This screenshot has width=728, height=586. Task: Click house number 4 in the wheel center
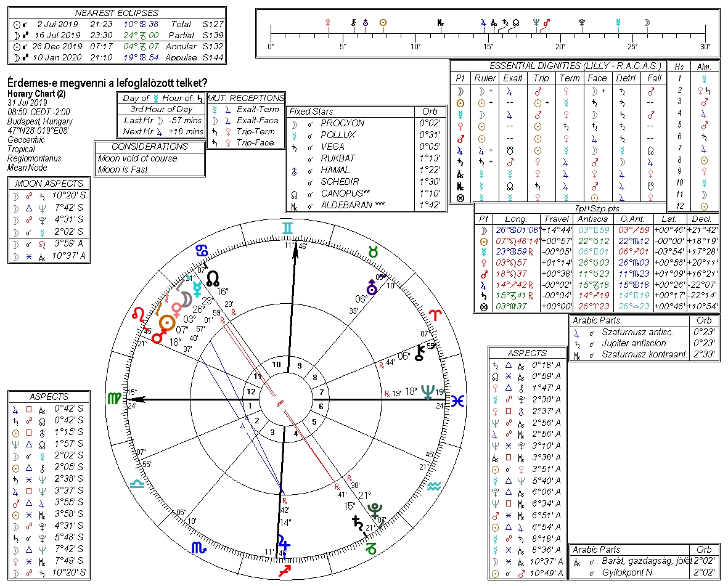click(296, 434)
